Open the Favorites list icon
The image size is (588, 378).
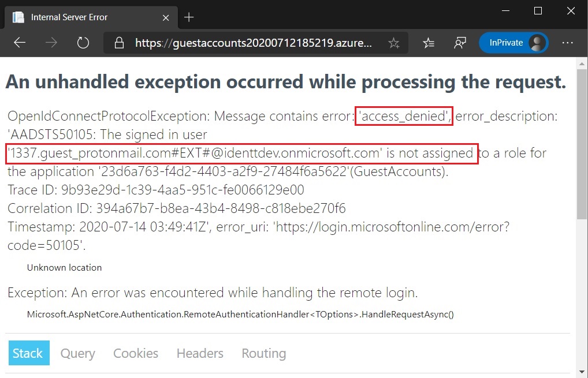428,43
